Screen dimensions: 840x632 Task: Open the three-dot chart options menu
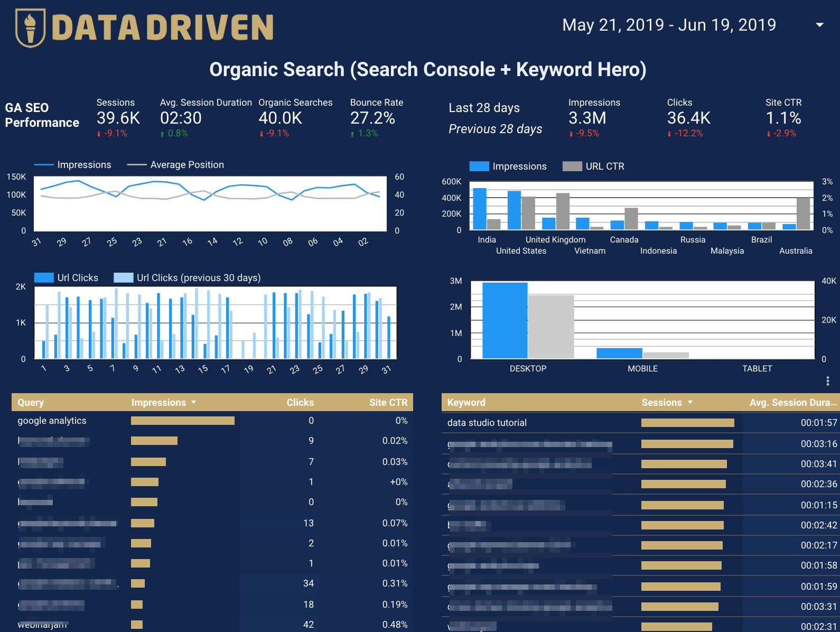pos(827,381)
